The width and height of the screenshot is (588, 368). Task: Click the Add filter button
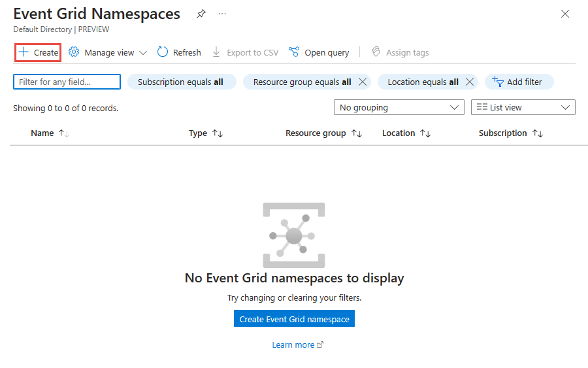[x=519, y=82]
